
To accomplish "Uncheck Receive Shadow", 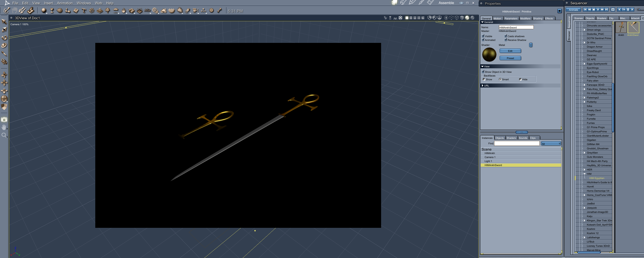I will click(506, 40).
